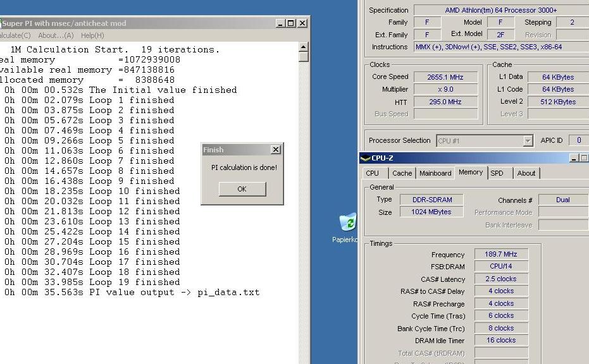Click the 'PI value output -> pi_data.txt' line
This screenshot has height=364, width=589.
pyautogui.click(x=132, y=293)
